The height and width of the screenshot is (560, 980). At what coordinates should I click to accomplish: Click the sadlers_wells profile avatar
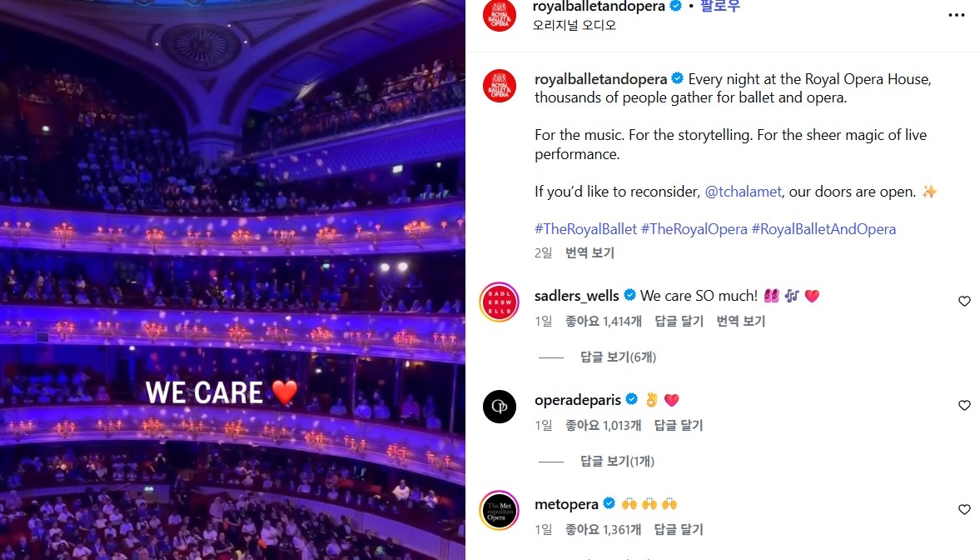[499, 302]
